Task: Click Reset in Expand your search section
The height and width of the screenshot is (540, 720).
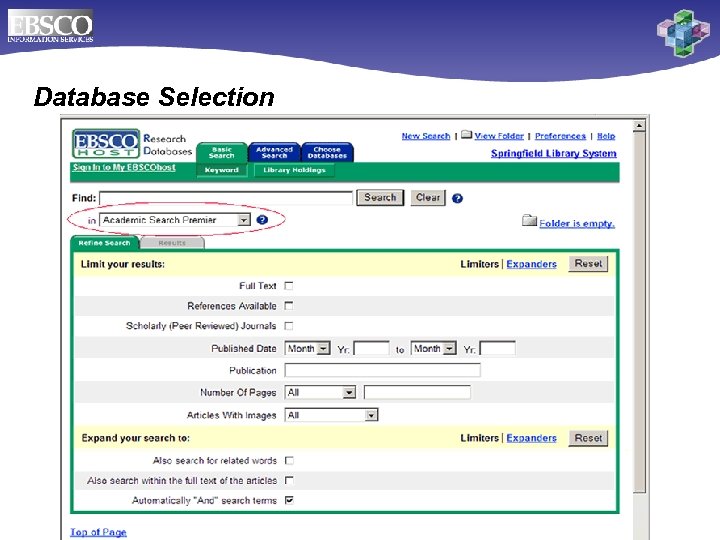Action: tap(588, 438)
